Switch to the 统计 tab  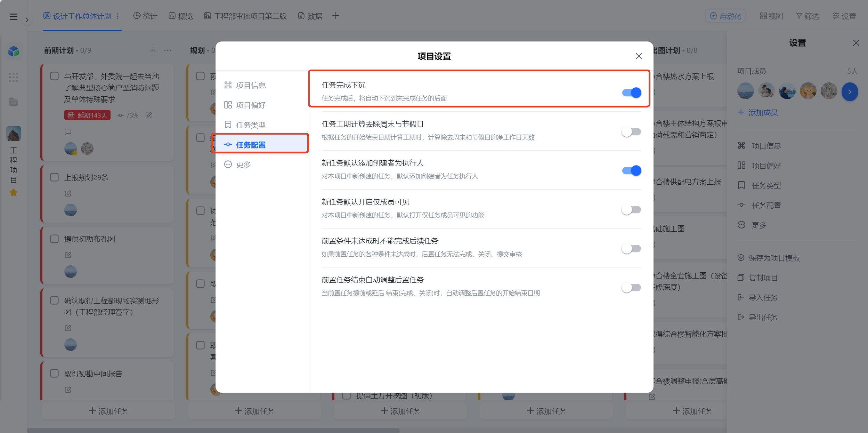(145, 16)
